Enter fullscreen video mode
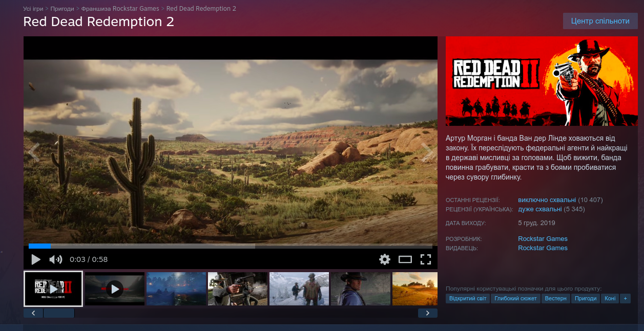Image resolution: width=644 pixels, height=331 pixels. coord(426,259)
